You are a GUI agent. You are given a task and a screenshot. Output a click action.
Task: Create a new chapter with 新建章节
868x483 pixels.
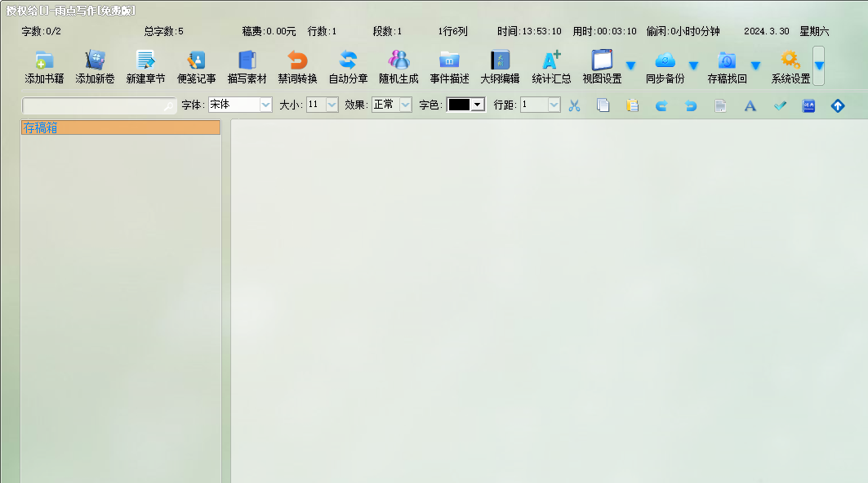click(145, 67)
